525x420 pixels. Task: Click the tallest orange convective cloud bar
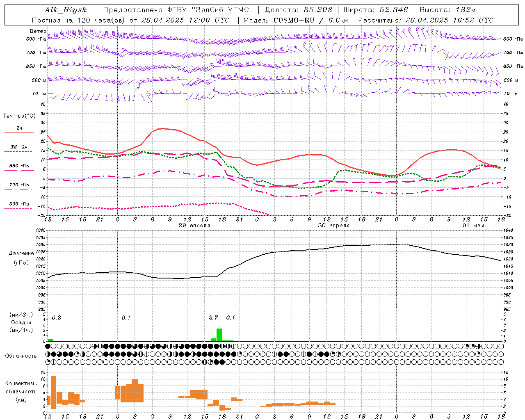(53, 393)
